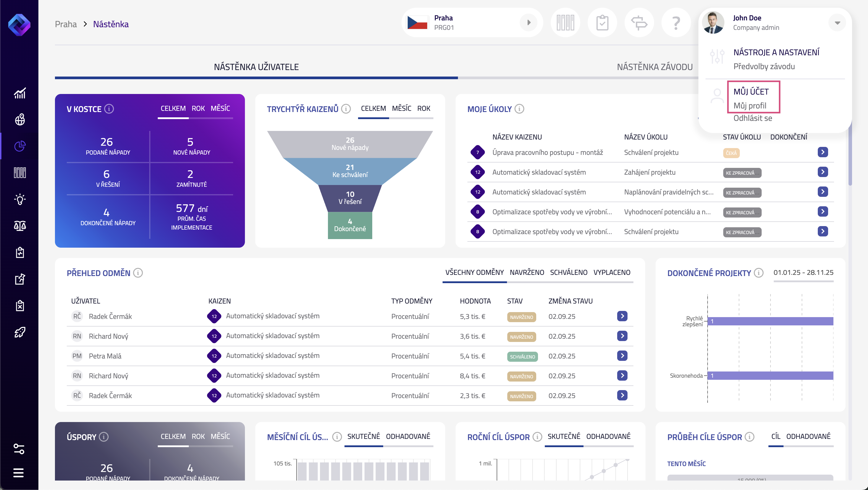Click Předvolby závodu link
Screen dimensions: 868x490
pyautogui.click(x=764, y=66)
